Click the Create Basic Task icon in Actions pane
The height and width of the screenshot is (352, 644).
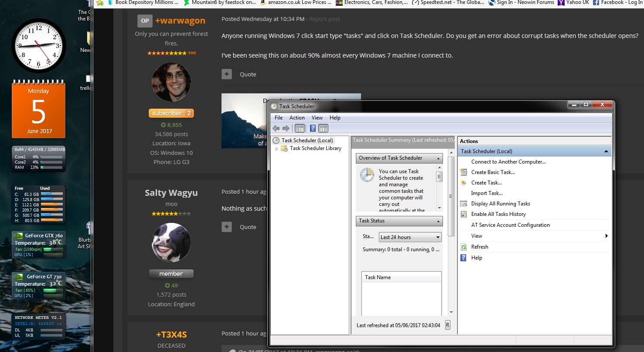tap(463, 172)
